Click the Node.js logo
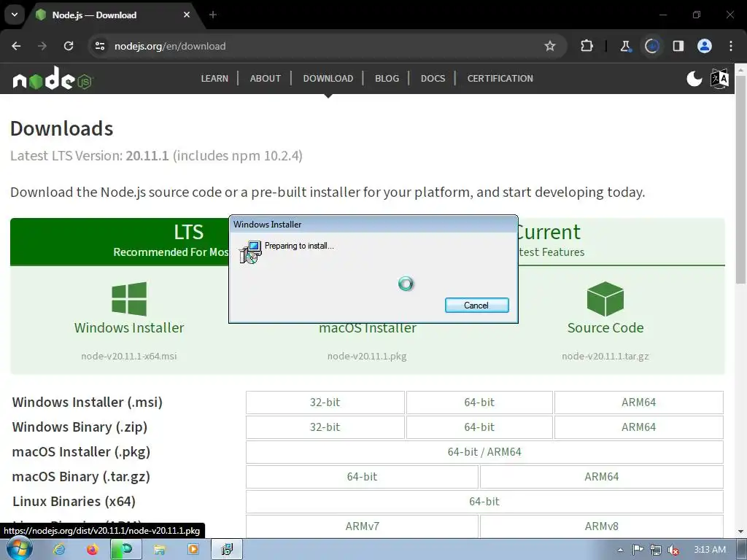Viewport: 747px width, 560px height. click(53, 79)
